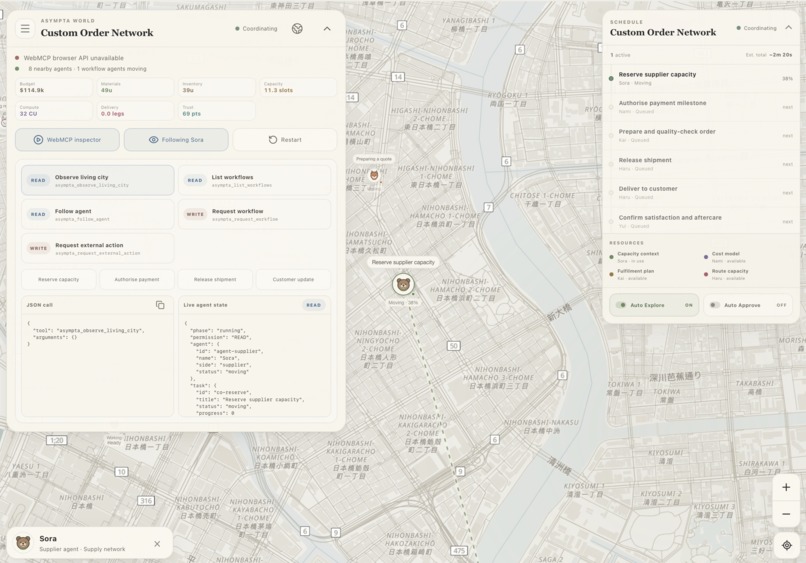Viewport: 806px width, 563px height.
Task: Click the WebMCP browser API unavailable notice
Action: pyautogui.click(x=73, y=58)
